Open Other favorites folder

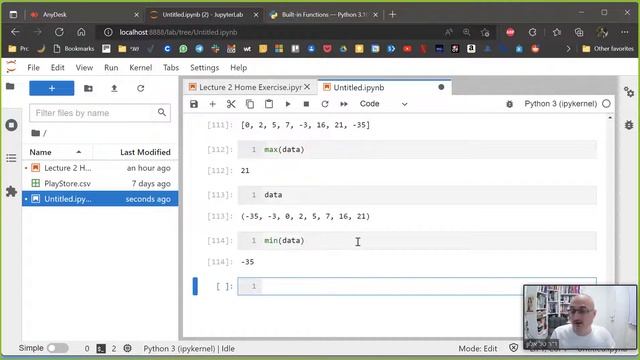click(608, 49)
